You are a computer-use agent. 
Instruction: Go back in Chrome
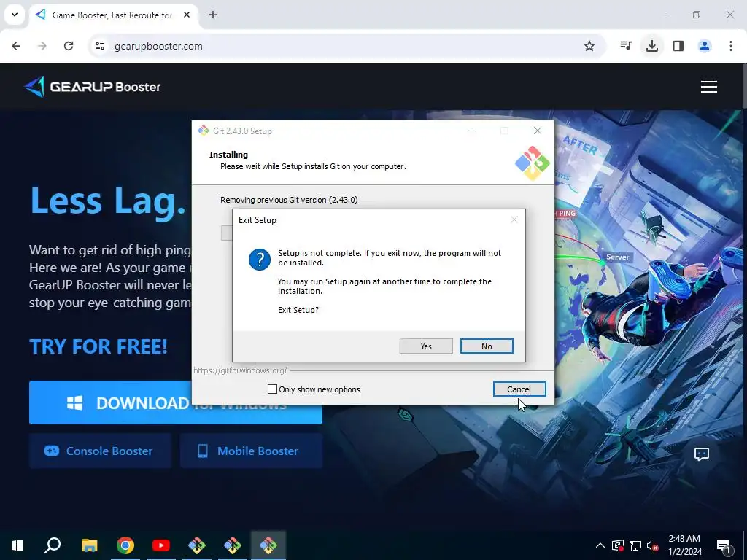[x=16, y=46]
